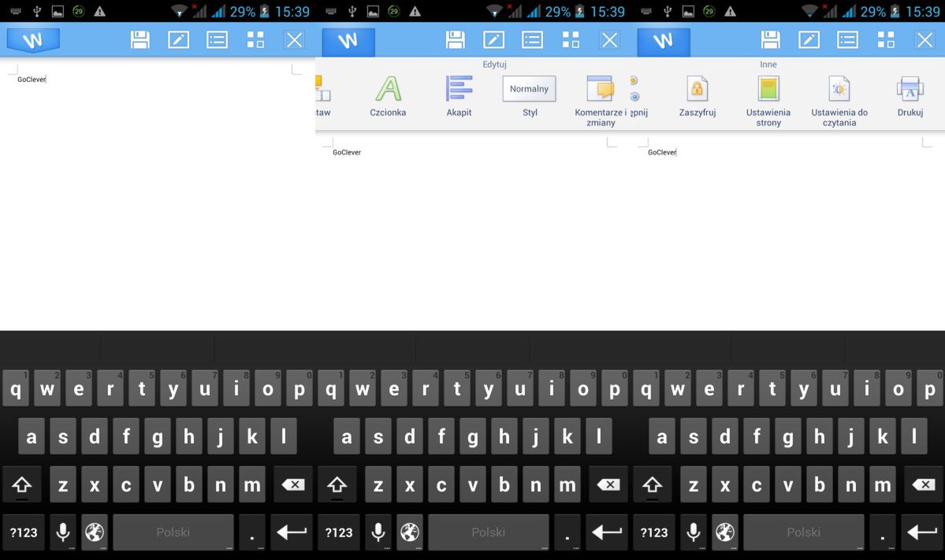Tap globe language key below Edytuj screen
This screenshot has width=945, height=560.
(x=410, y=532)
